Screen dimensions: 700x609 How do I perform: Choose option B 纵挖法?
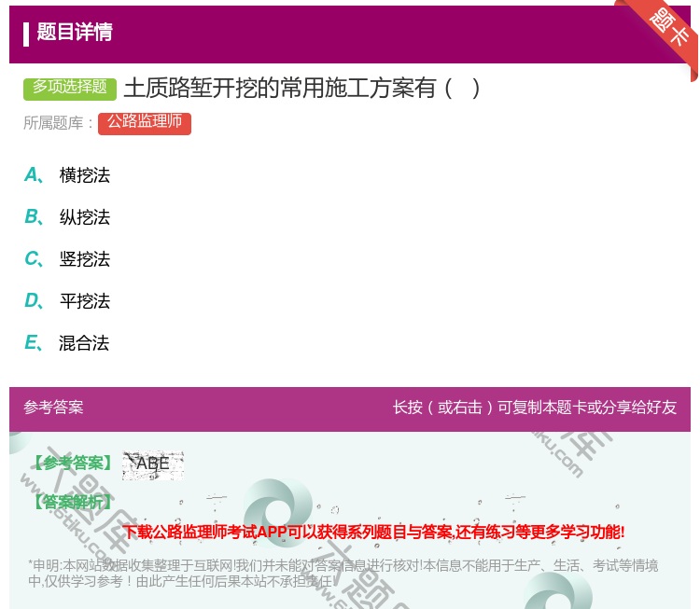67,217
